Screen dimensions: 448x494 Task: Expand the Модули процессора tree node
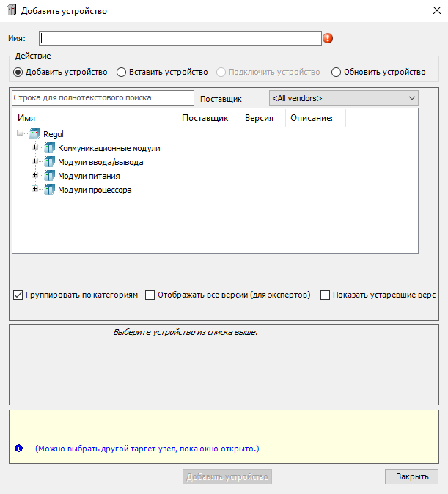click(34, 190)
